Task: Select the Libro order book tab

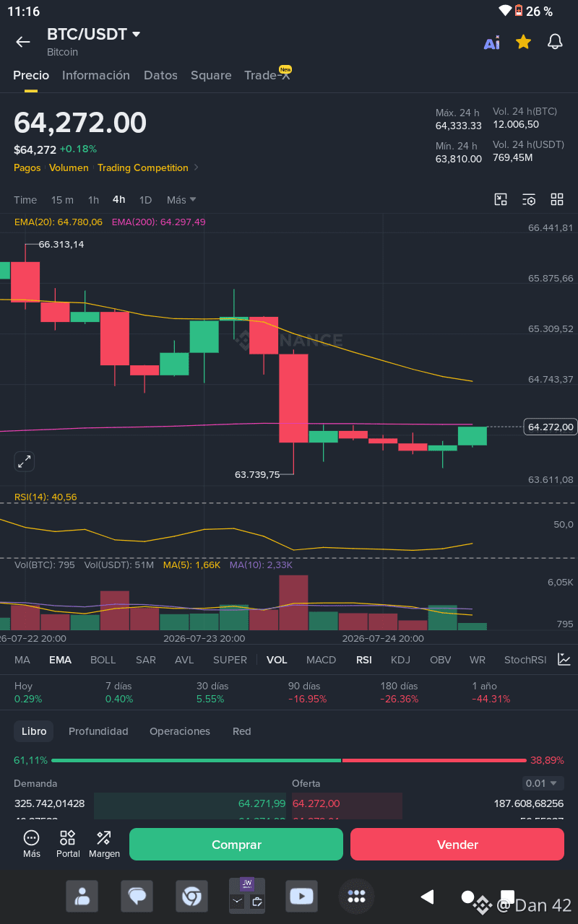Action: click(x=34, y=731)
